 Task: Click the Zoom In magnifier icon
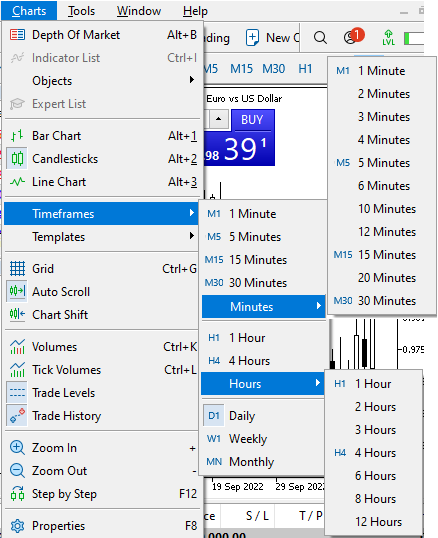point(17,448)
